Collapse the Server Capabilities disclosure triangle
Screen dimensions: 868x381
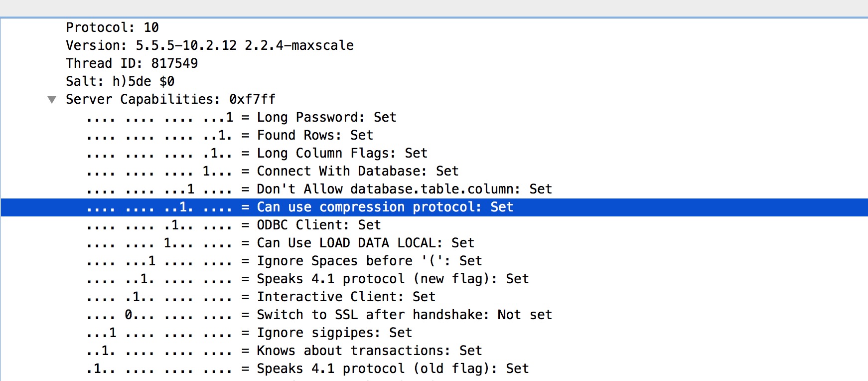(52, 100)
